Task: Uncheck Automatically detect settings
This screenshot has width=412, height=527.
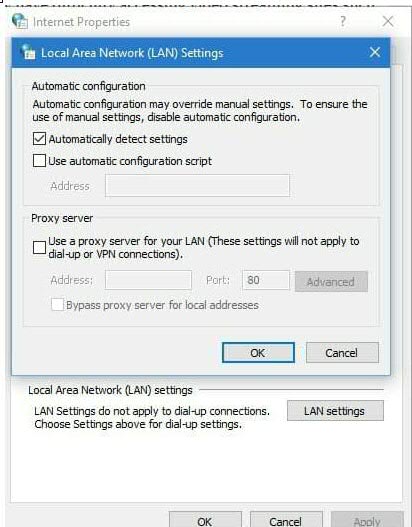Action: 39,138
